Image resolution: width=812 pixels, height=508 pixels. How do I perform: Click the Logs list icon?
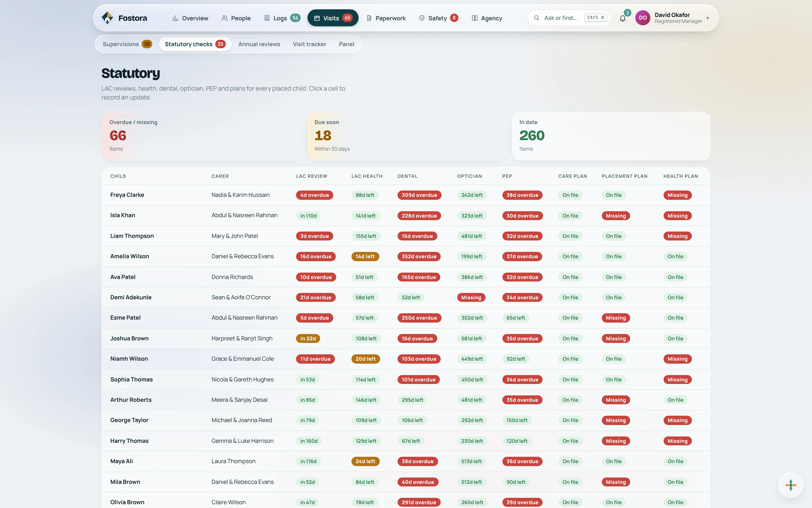pyautogui.click(x=267, y=18)
